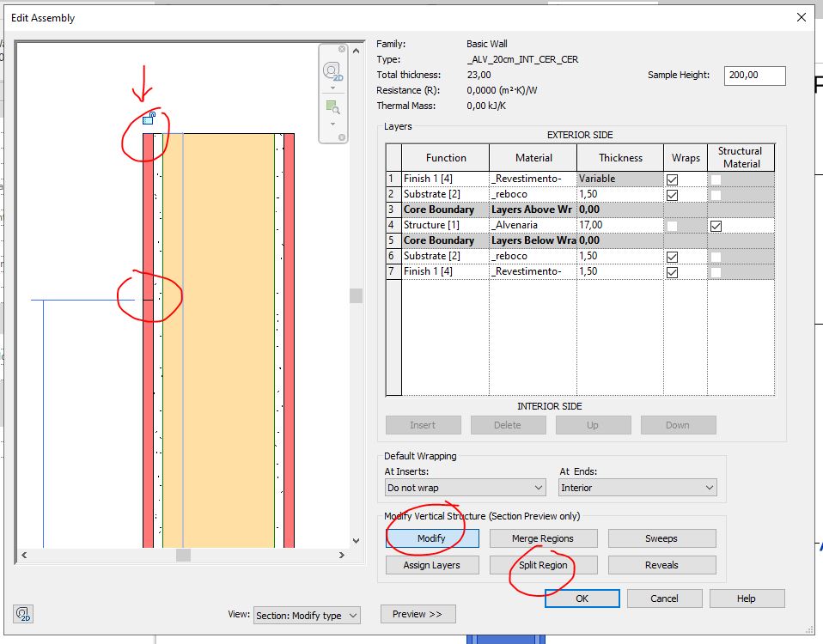823x644 pixels.
Task: Open the At Inserts wrapping dropdown
Action: coord(465,488)
